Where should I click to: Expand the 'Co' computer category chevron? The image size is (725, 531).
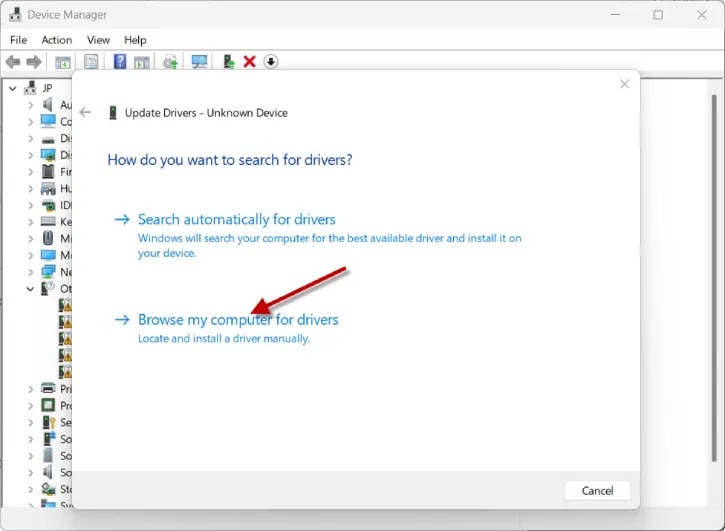pyautogui.click(x=31, y=122)
